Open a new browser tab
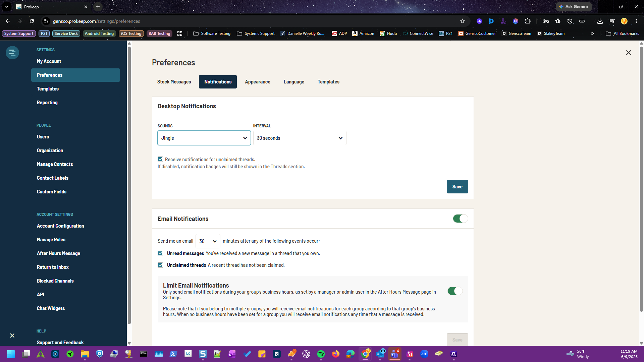This screenshot has height=362, width=644. (98, 7)
